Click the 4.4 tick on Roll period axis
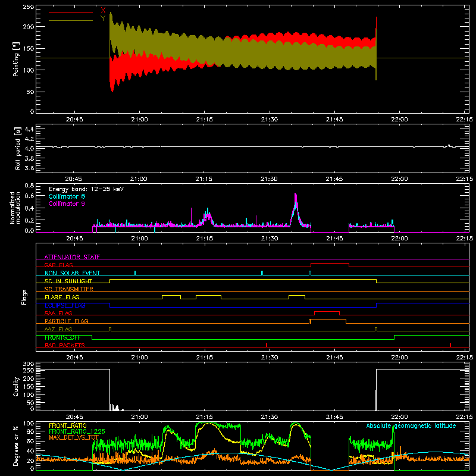This screenshot has height=476, width=476. tap(29, 130)
